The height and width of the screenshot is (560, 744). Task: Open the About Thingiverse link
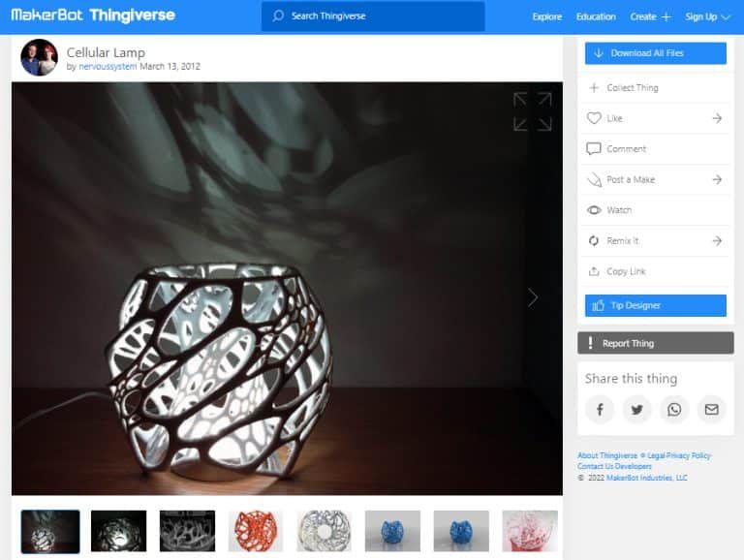point(607,455)
